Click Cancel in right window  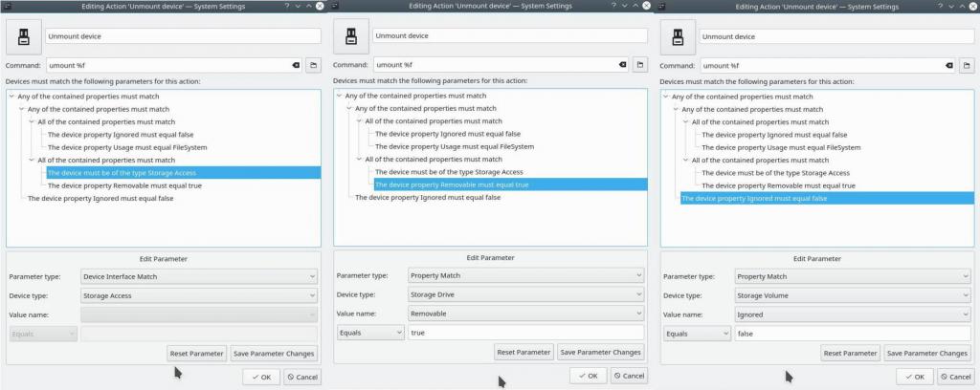(x=956, y=377)
